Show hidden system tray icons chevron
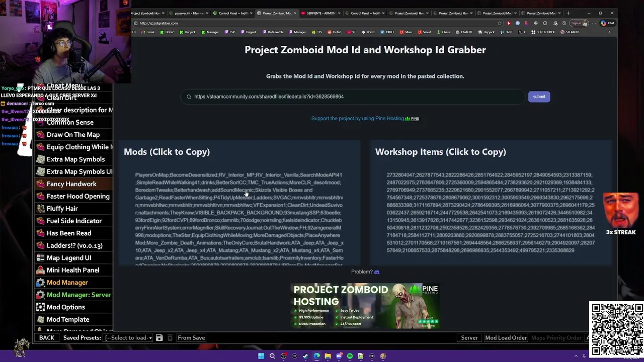The width and height of the screenshot is (644, 362). (576, 356)
